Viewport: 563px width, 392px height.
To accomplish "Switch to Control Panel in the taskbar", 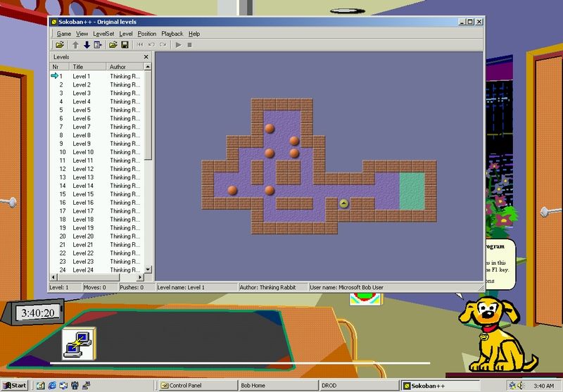I will tap(198, 386).
